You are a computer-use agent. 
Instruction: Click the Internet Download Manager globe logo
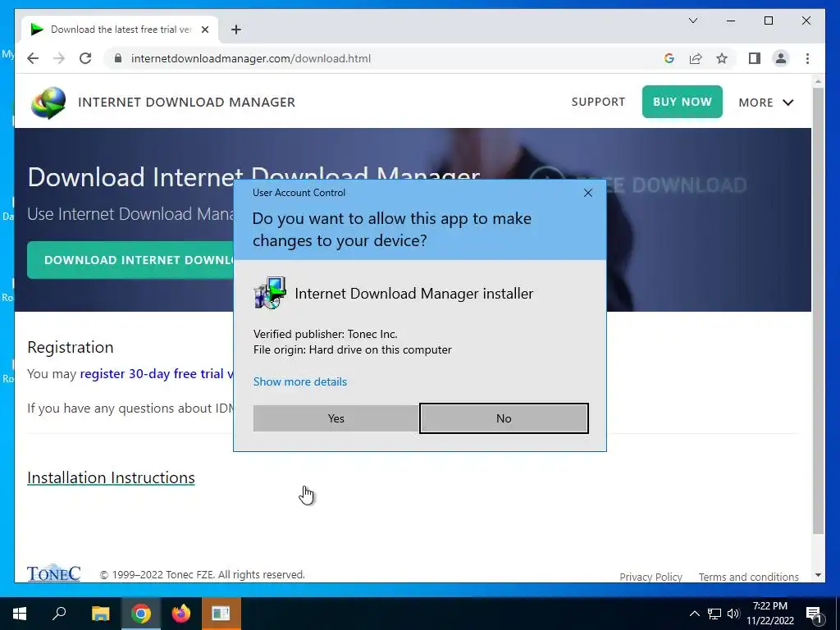(x=48, y=103)
